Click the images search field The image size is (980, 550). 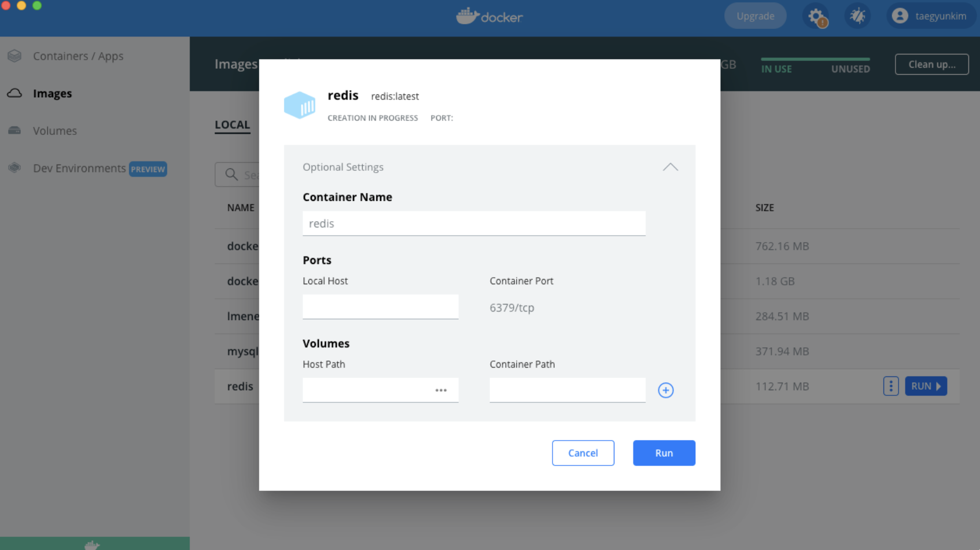[237, 174]
